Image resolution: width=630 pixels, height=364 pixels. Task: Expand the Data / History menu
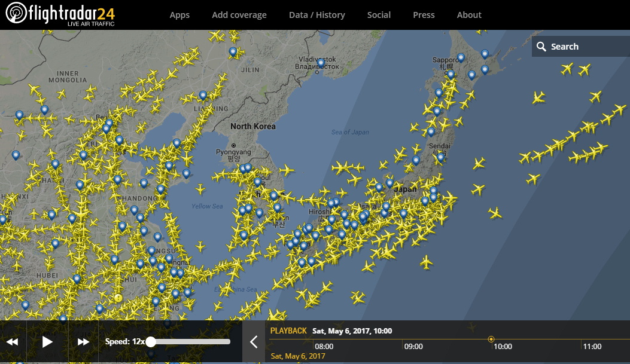tap(317, 15)
